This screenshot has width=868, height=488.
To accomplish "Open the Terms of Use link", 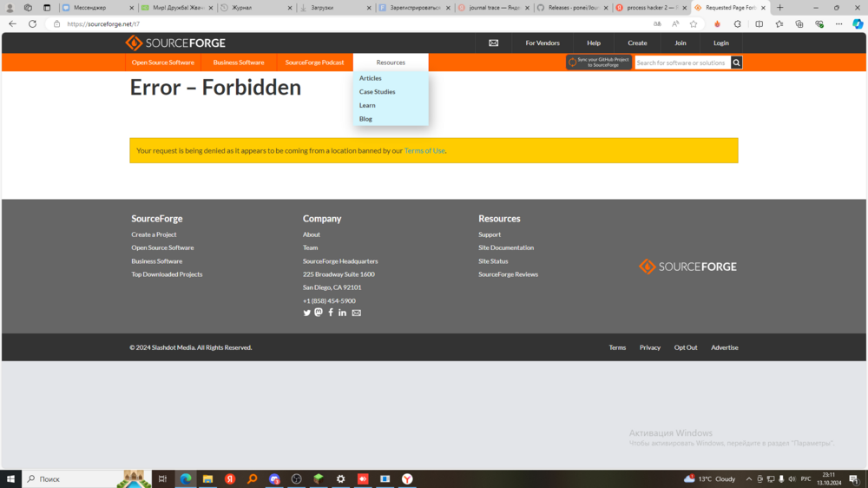I will tap(424, 151).
